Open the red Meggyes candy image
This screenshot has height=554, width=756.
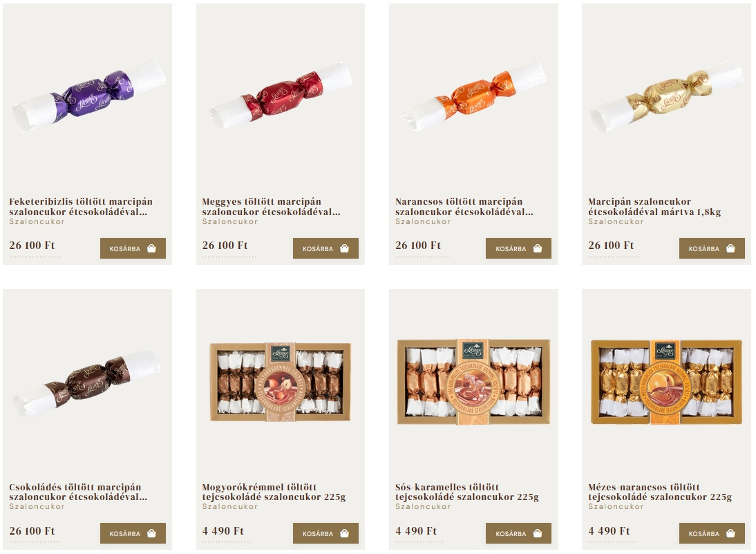click(x=281, y=95)
